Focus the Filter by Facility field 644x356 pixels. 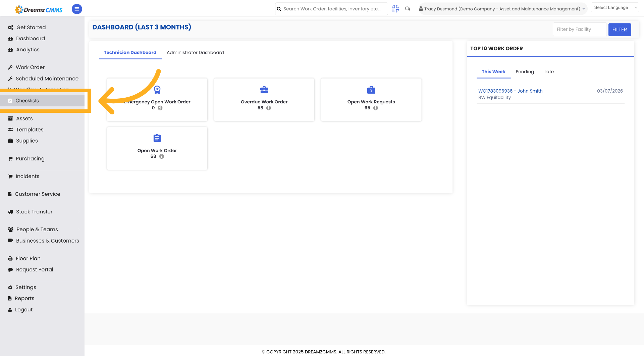pyautogui.click(x=580, y=30)
